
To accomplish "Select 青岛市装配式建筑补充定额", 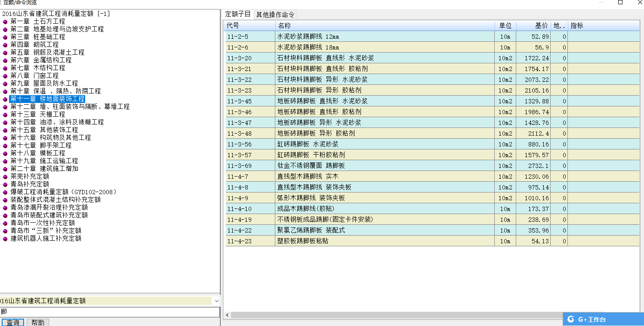I will (x=49, y=215).
